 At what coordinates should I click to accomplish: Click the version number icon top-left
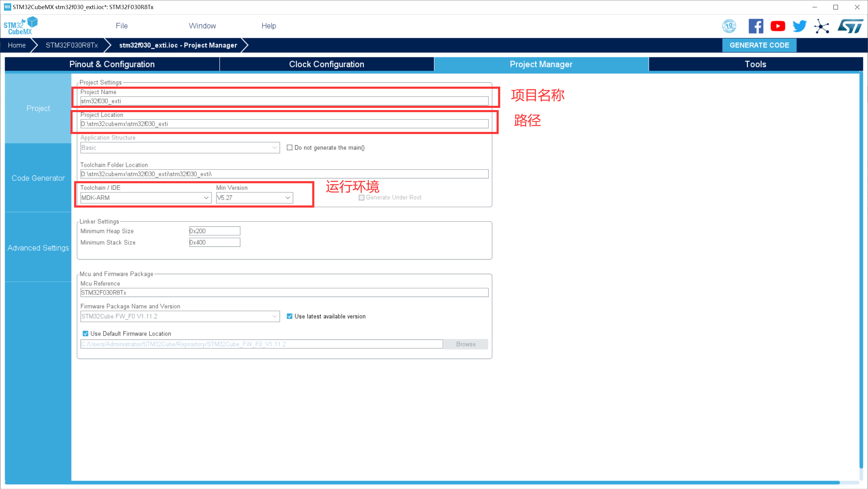click(x=729, y=26)
